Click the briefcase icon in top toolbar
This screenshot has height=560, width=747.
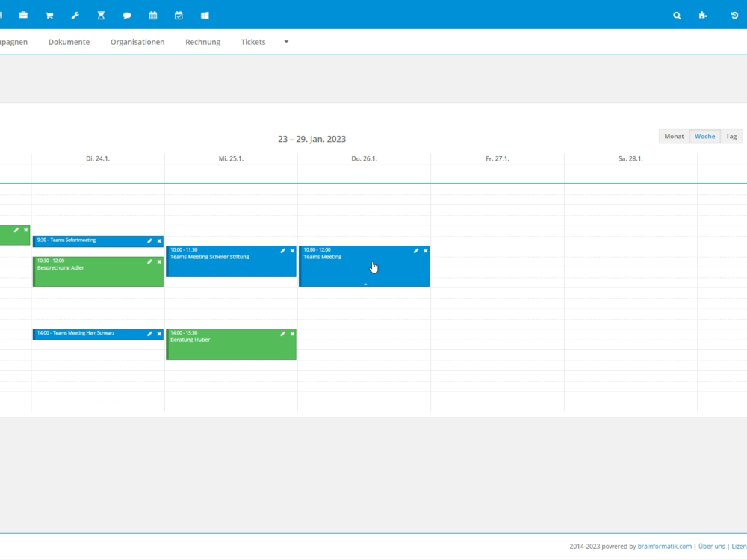tap(23, 15)
